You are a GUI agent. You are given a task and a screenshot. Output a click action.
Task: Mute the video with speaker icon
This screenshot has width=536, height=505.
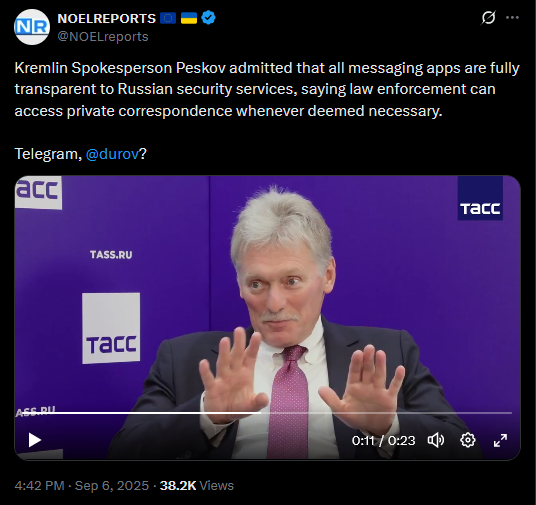click(x=436, y=440)
